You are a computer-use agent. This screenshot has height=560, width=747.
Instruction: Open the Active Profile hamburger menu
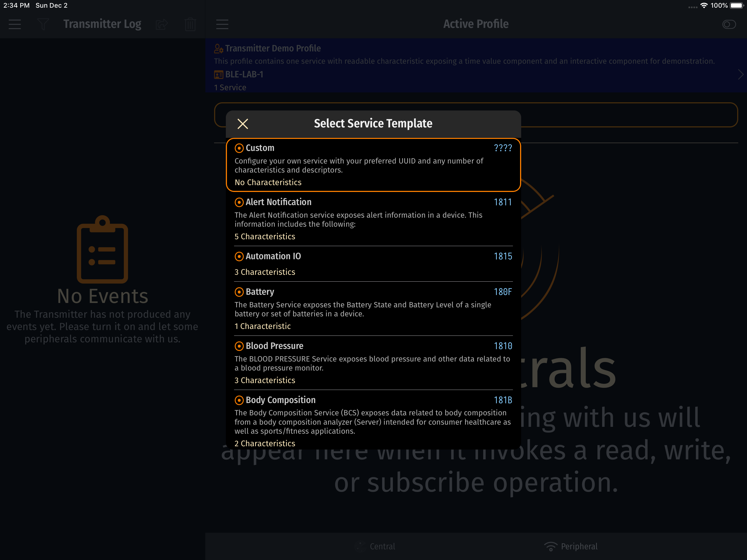tap(222, 24)
